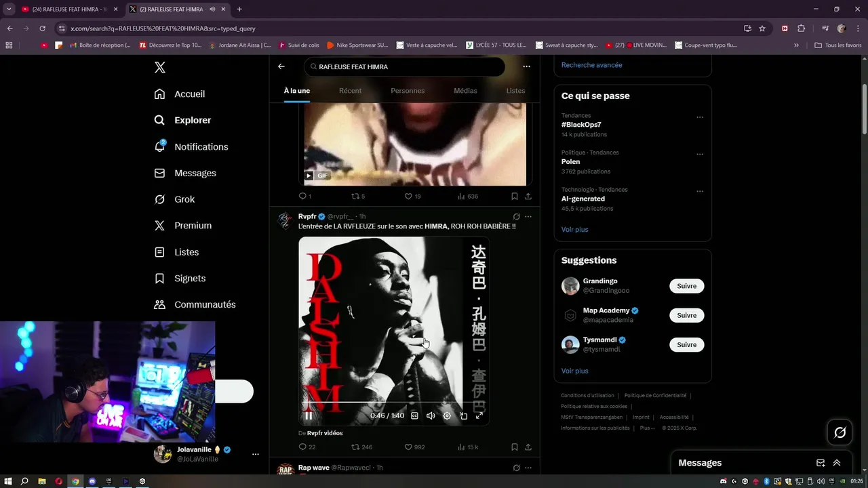Click Voir plus under Suggestions
Image resolution: width=868 pixels, height=488 pixels.
pyautogui.click(x=575, y=371)
